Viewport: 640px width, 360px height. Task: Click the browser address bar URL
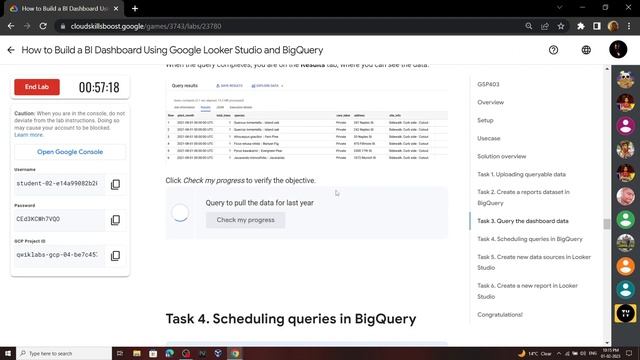click(146, 26)
